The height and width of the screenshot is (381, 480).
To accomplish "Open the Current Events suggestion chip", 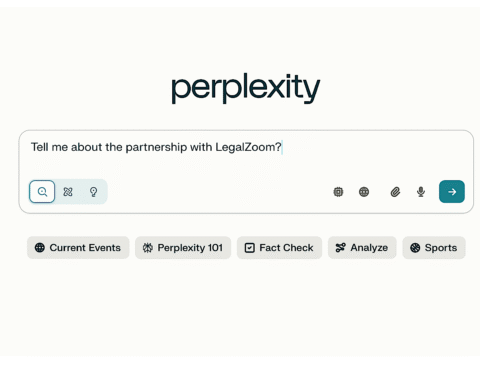I will click(x=78, y=248).
